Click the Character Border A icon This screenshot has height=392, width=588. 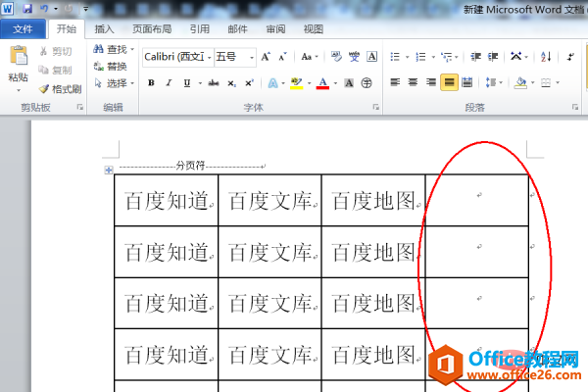[371, 57]
